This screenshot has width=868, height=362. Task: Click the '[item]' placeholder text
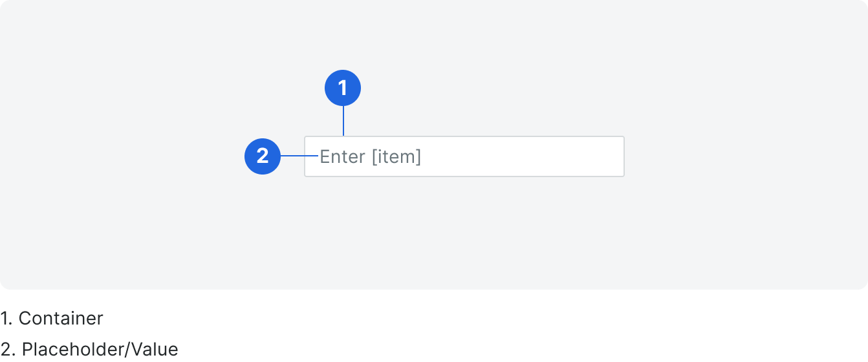[x=396, y=156]
